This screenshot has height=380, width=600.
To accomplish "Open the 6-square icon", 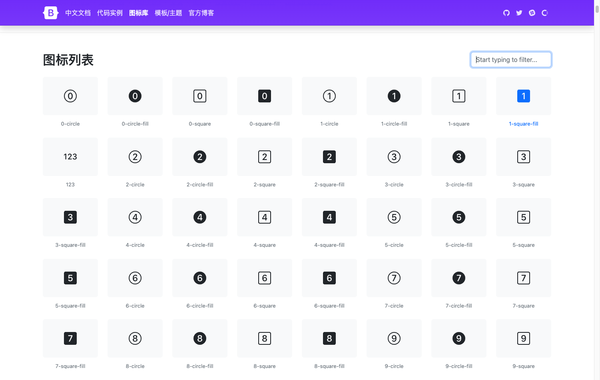I will click(x=264, y=278).
